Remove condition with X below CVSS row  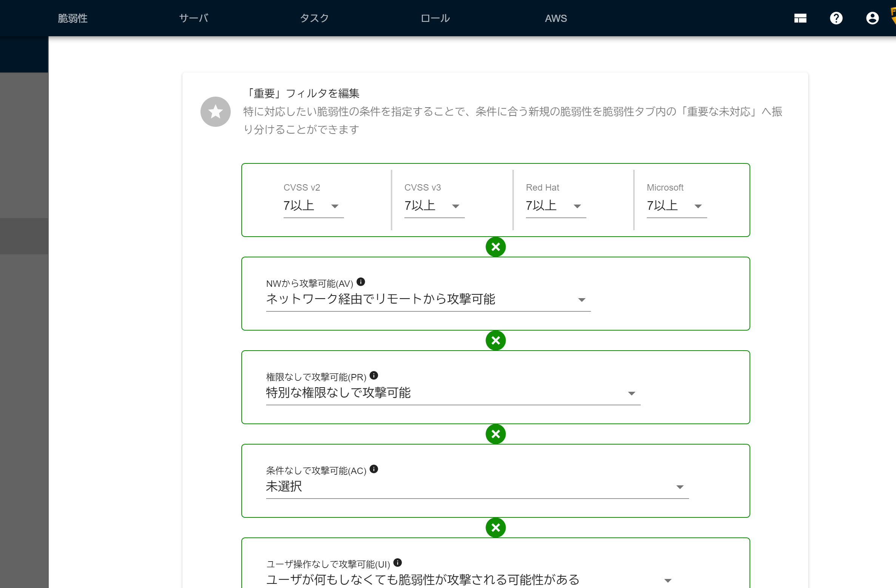[495, 247]
